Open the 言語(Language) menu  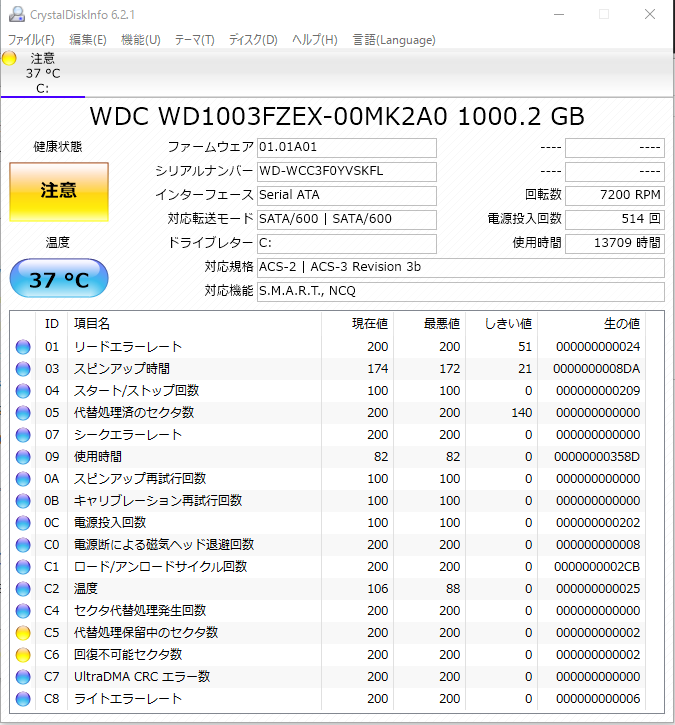click(x=394, y=40)
